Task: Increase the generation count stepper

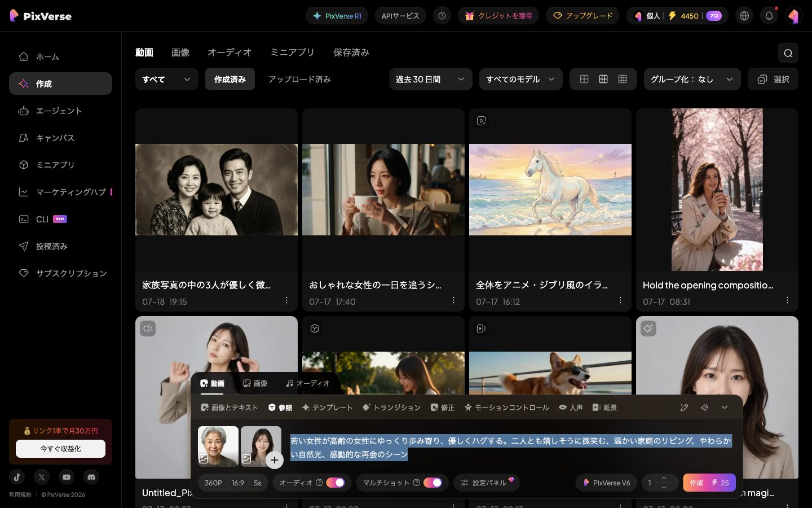Action: coord(664,478)
